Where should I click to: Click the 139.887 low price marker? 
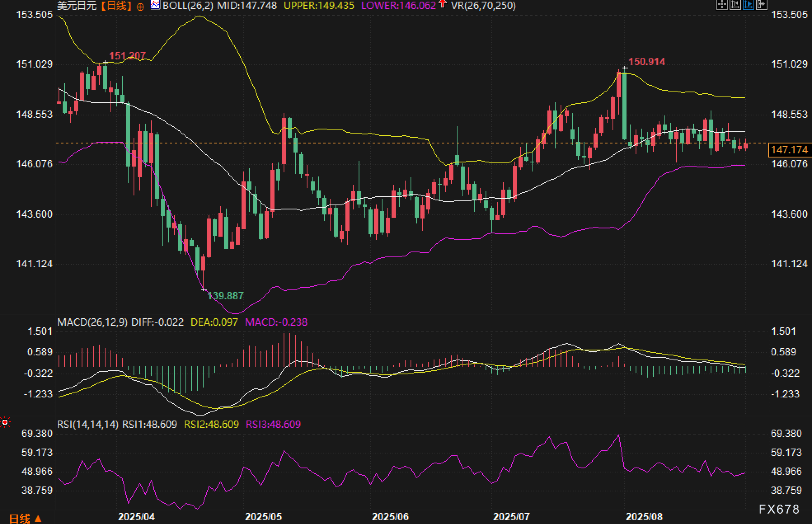225,296
